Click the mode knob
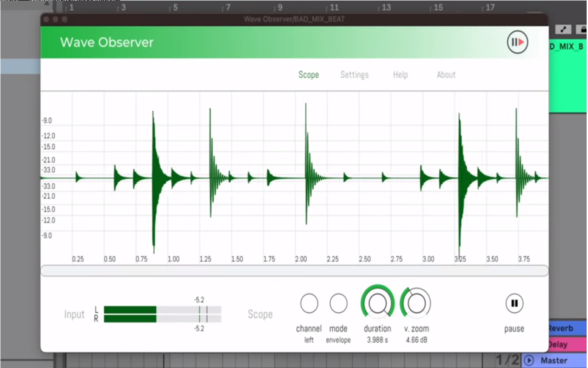The width and height of the screenshot is (588, 368). click(x=339, y=303)
